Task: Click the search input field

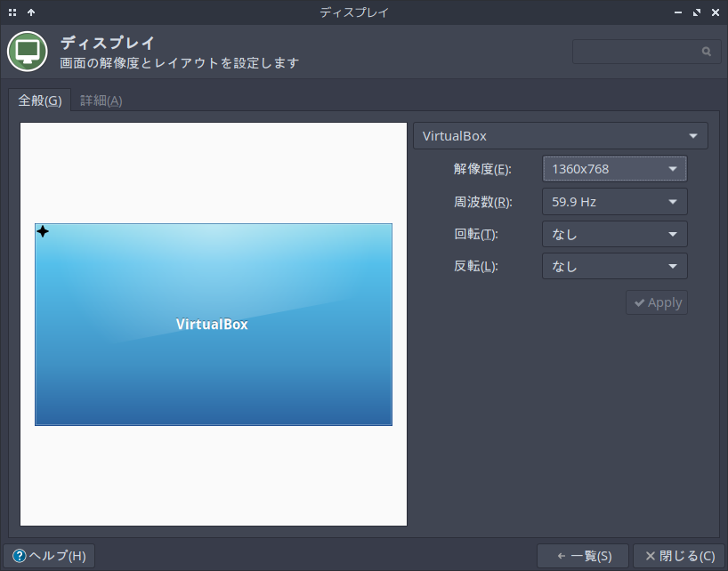Action: (647, 52)
